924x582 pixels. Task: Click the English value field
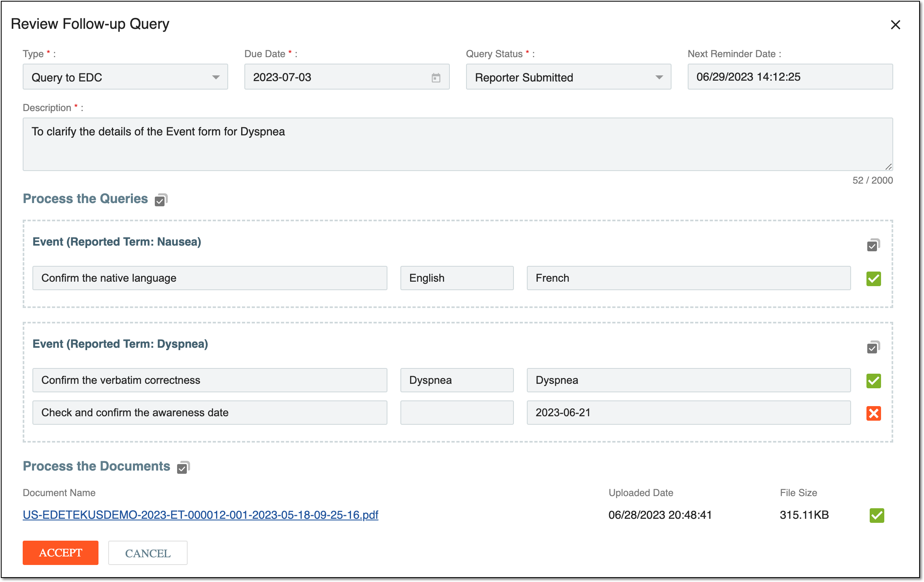point(457,278)
